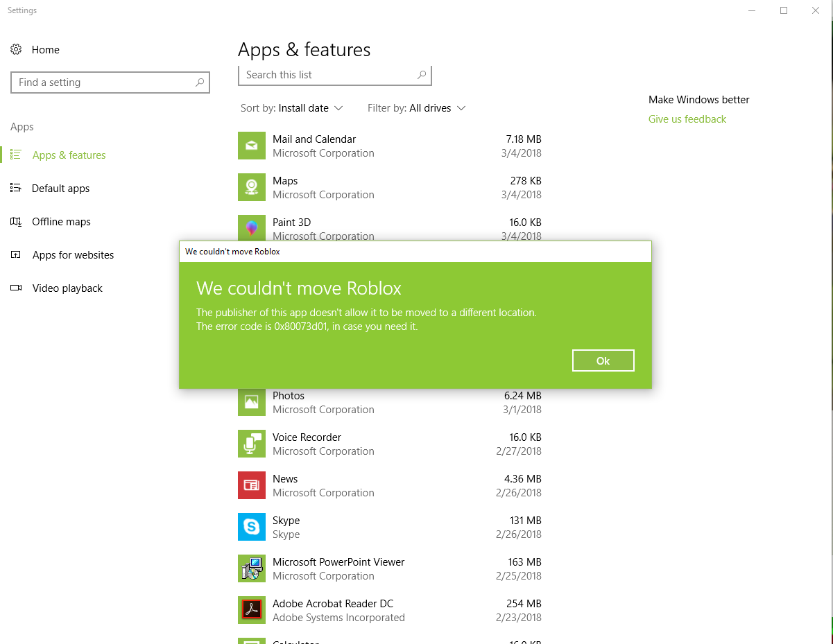The image size is (833, 644).
Task: Focus the Search this list field
Action: [335, 75]
